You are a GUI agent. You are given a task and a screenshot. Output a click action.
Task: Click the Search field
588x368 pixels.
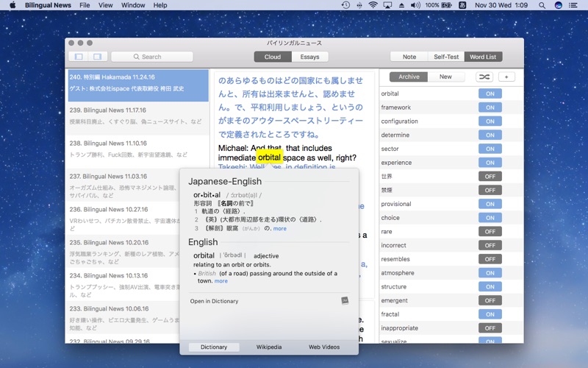[152, 57]
